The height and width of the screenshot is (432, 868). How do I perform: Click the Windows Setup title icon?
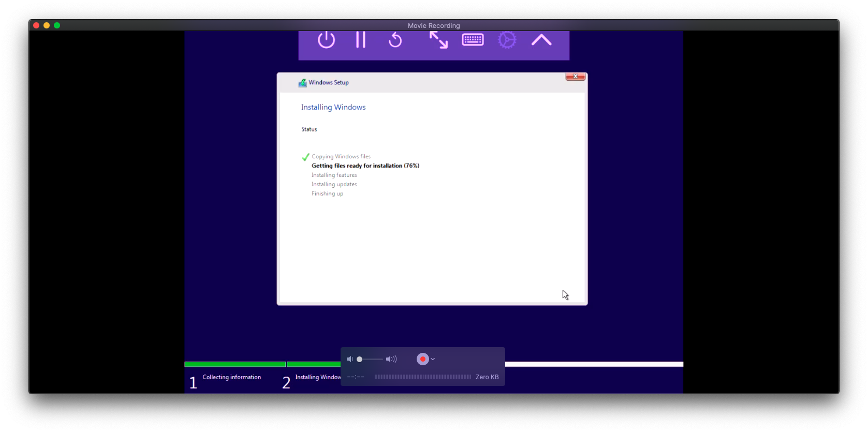click(x=302, y=83)
